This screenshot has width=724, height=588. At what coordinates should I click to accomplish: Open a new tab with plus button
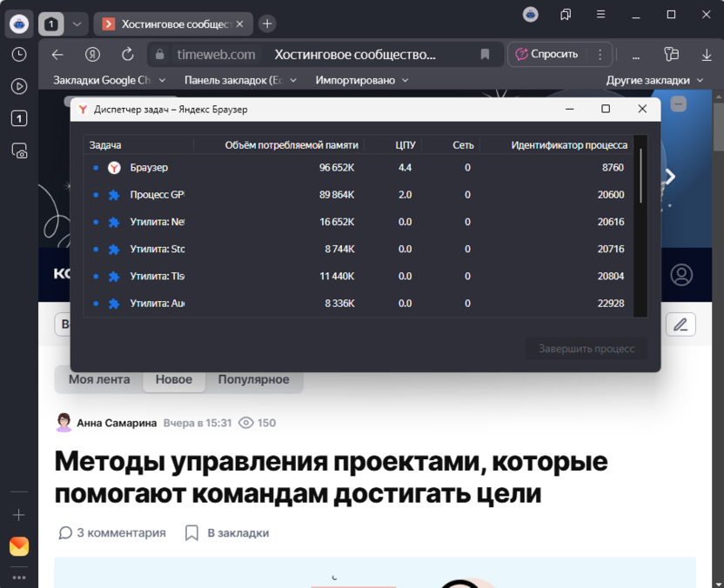tap(267, 24)
